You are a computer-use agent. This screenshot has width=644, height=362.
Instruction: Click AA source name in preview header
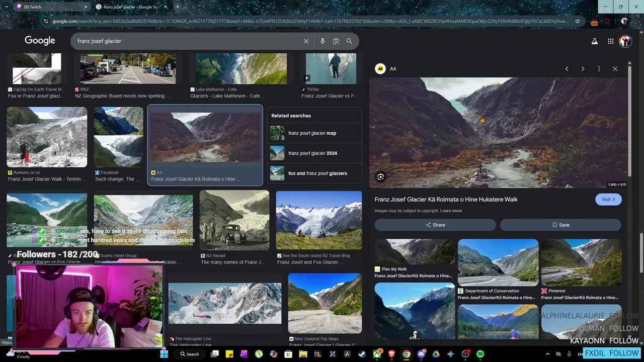(393, 69)
